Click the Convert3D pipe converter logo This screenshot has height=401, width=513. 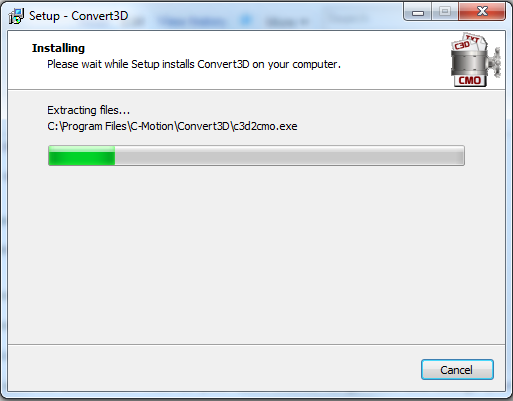point(476,60)
